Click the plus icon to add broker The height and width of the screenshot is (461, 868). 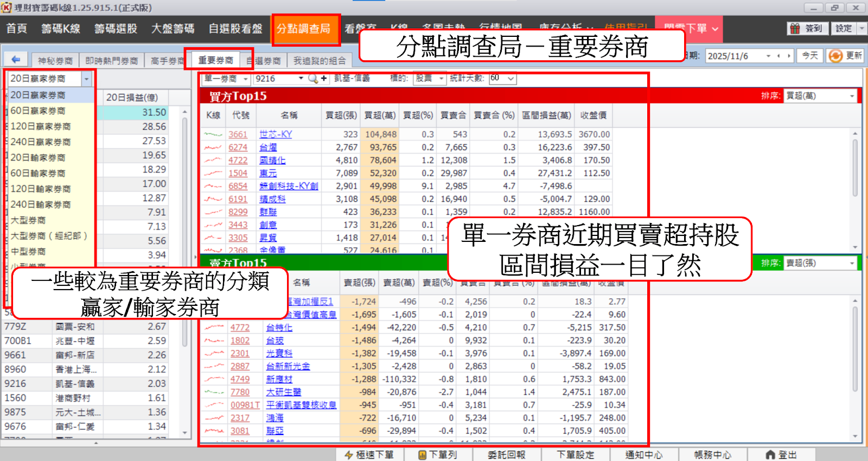click(324, 79)
